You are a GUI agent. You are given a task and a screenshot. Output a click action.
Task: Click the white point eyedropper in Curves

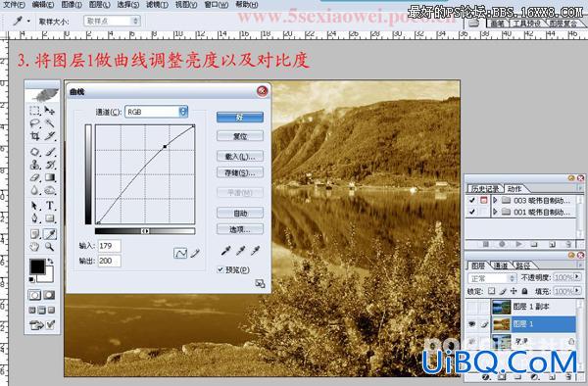[x=256, y=251]
